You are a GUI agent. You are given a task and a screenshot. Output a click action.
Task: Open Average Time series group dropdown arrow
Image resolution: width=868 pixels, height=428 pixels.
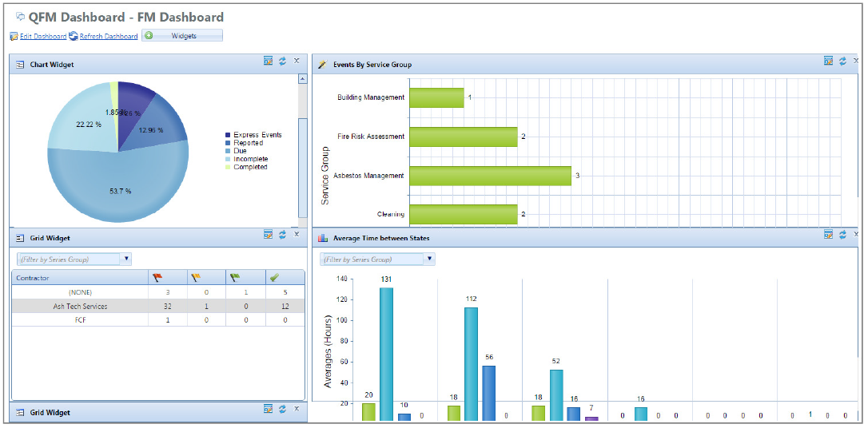[x=429, y=259]
